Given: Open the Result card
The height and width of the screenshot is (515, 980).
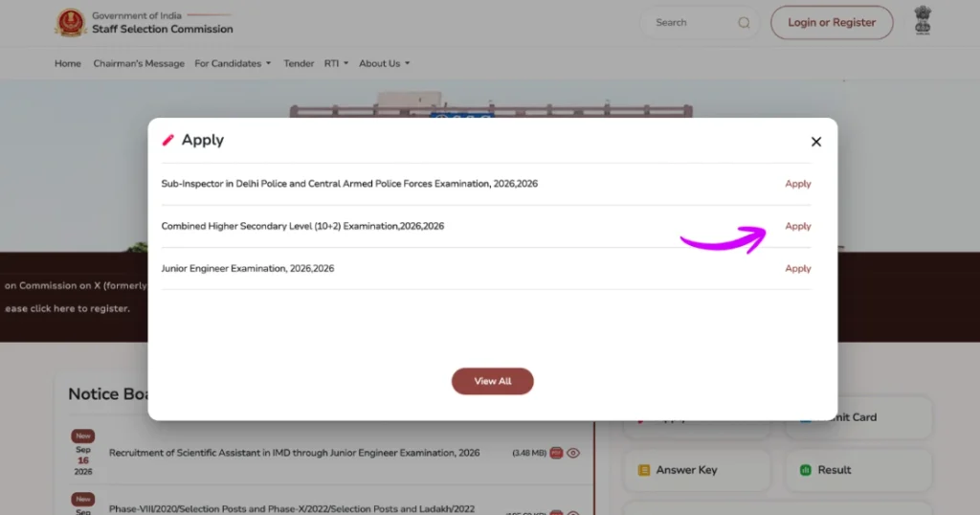Looking at the screenshot, I should (x=858, y=470).
